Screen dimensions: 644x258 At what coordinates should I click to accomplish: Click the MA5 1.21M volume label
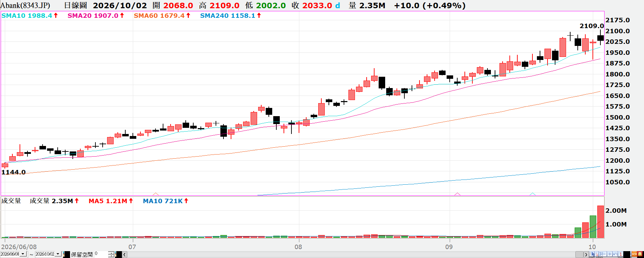coord(108,201)
